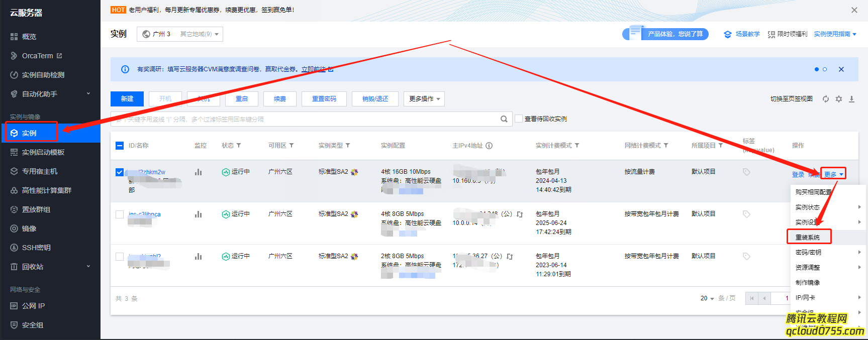Click the refresh list icon

[826, 99]
